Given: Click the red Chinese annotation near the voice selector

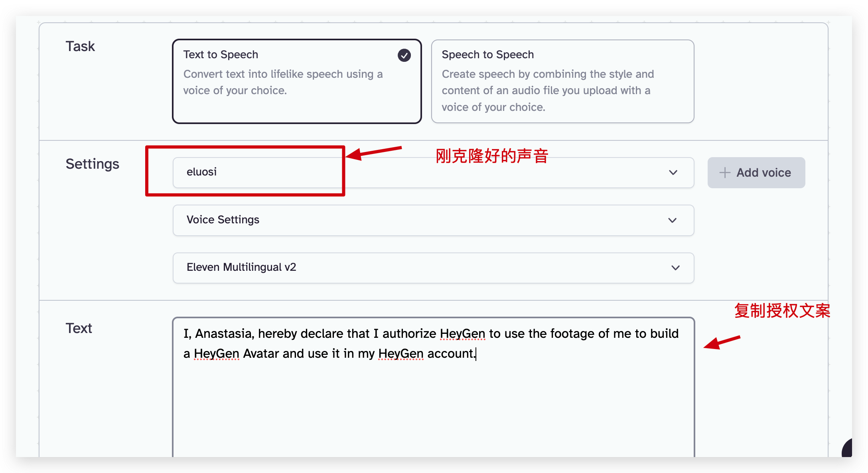Looking at the screenshot, I should click(x=491, y=156).
